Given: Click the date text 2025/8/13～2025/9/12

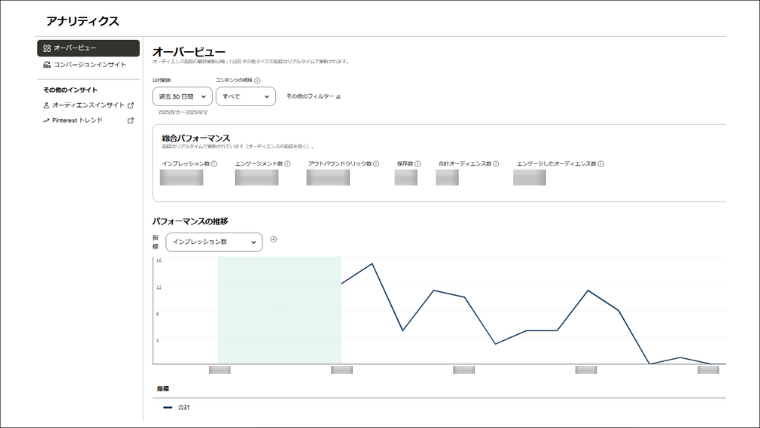Looking at the screenshot, I should (x=183, y=112).
